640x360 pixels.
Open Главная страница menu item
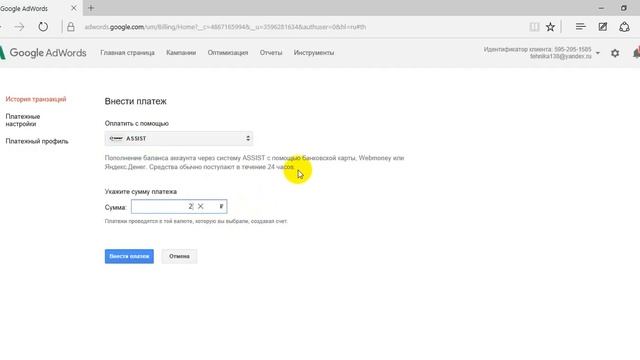click(127, 53)
